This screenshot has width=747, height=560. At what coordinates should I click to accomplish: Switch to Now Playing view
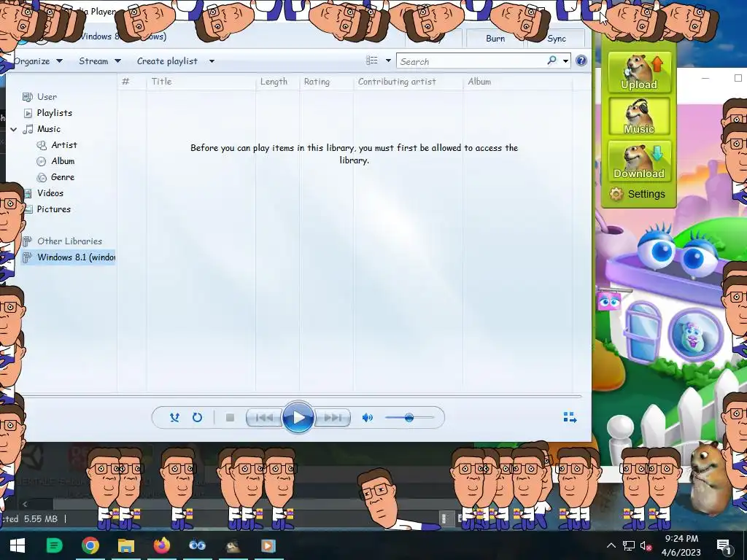pos(570,418)
